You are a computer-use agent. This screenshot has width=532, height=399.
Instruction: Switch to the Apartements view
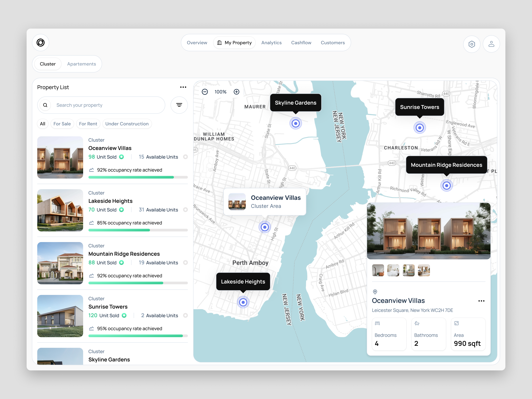point(82,64)
